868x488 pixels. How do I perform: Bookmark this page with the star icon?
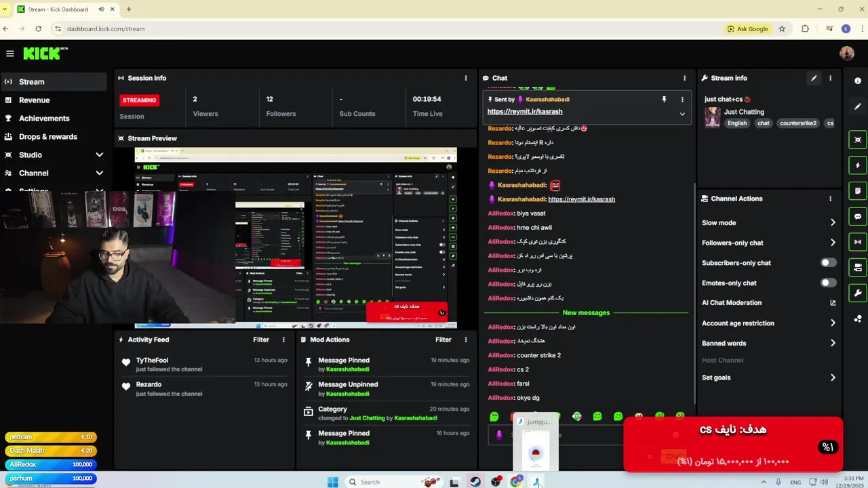coord(782,29)
